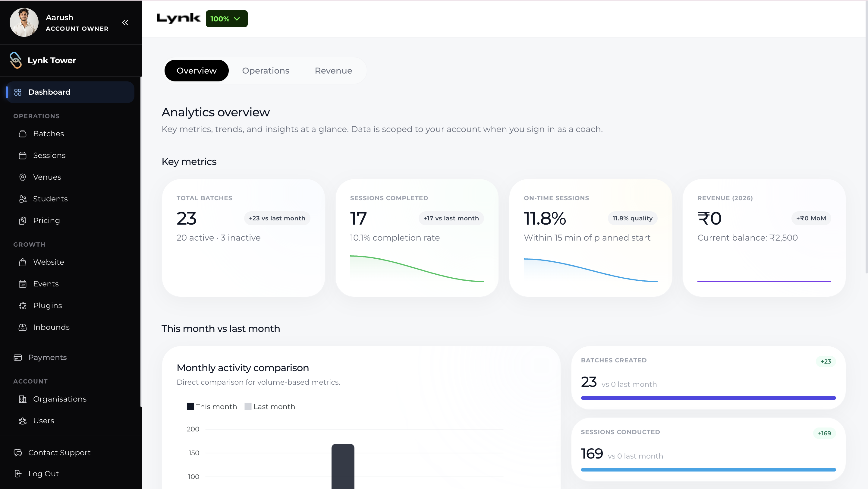Click the Lynk wordmark logo in header
Image resolution: width=868 pixels, height=489 pixels.
pyautogui.click(x=178, y=18)
